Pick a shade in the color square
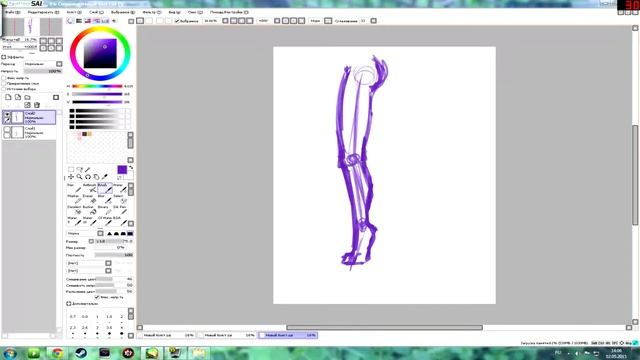Screen dimensions: 640x360 100,53
